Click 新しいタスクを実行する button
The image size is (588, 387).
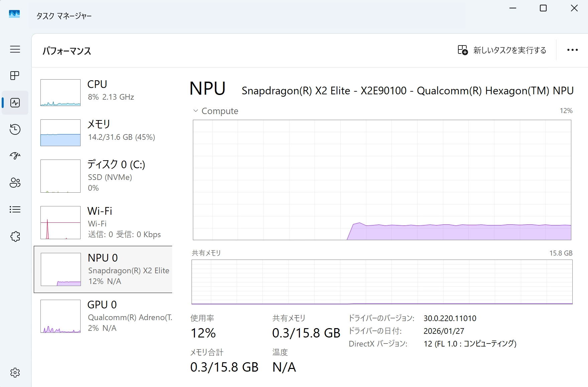[502, 50]
